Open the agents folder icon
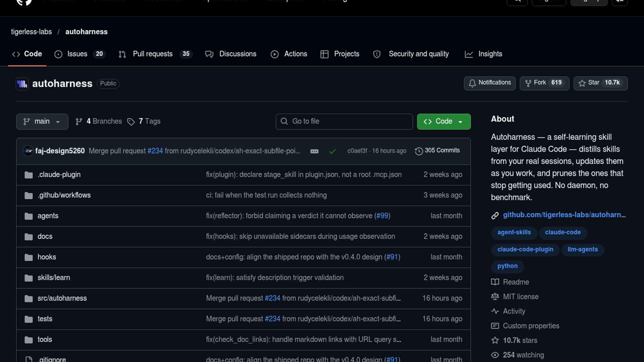Screen dimensions: 644x362 click(29, 216)
